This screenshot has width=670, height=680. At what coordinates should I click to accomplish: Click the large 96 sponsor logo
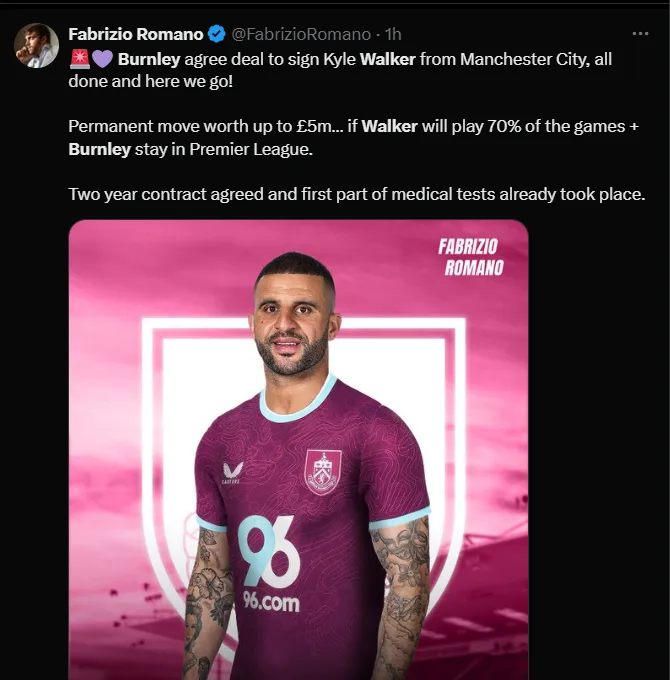[x=269, y=552]
